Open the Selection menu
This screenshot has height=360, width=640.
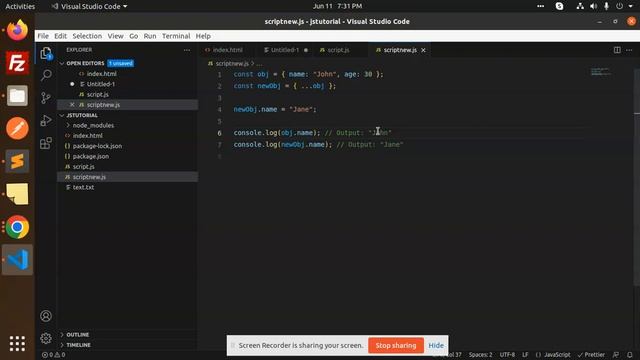87,36
